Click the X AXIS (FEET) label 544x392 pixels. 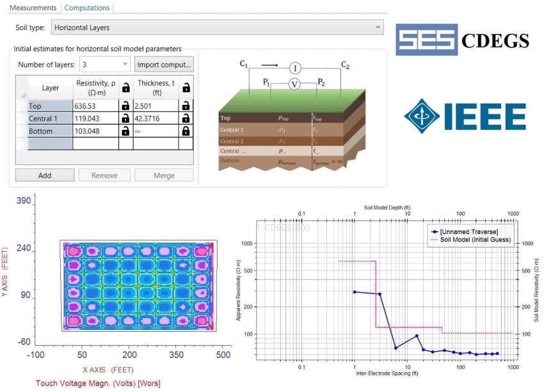[x=108, y=370]
